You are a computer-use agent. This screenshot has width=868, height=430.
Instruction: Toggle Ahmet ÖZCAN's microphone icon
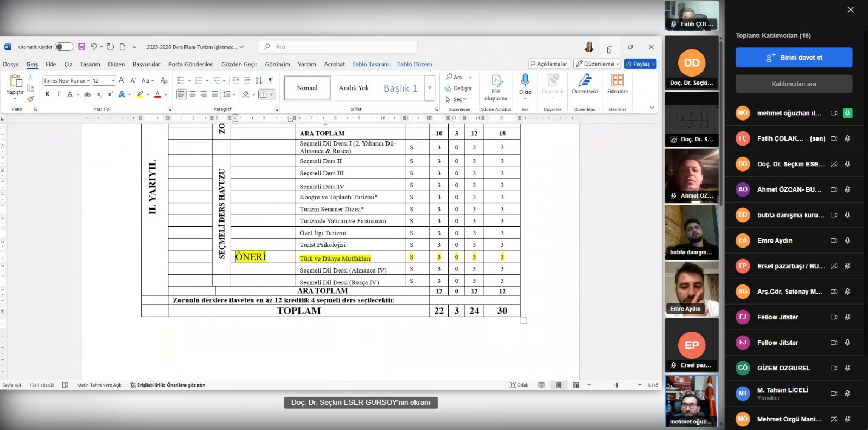847,189
